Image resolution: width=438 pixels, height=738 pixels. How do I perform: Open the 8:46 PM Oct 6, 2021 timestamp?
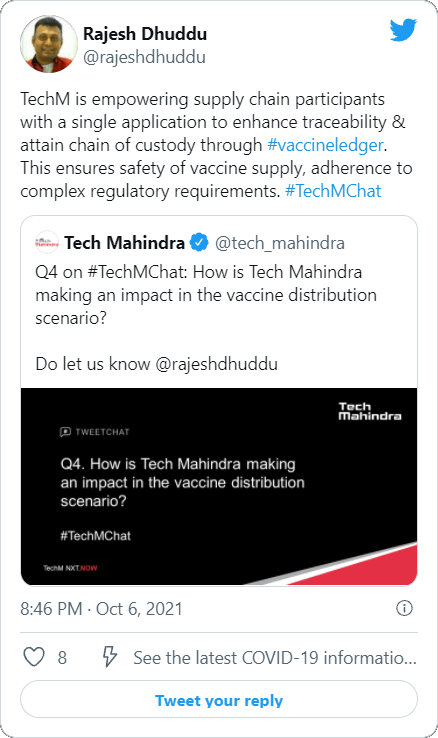coord(101,609)
